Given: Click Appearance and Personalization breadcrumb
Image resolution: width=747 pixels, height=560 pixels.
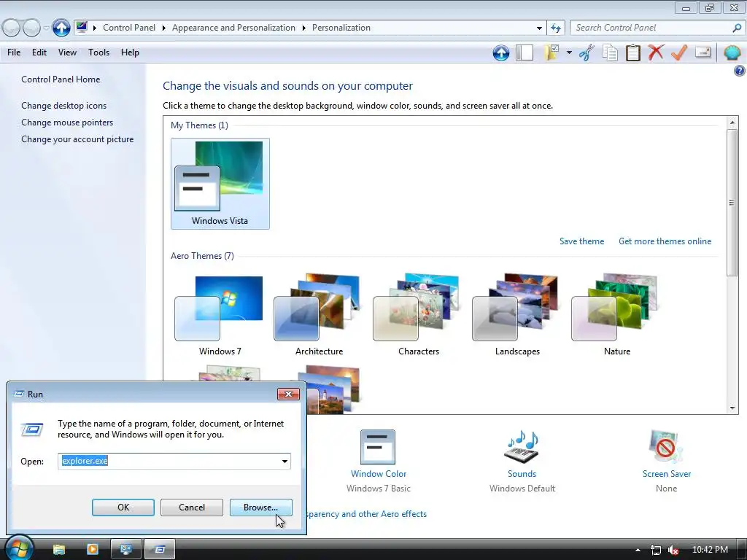Looking at the screenshot, I should (233, 28).
